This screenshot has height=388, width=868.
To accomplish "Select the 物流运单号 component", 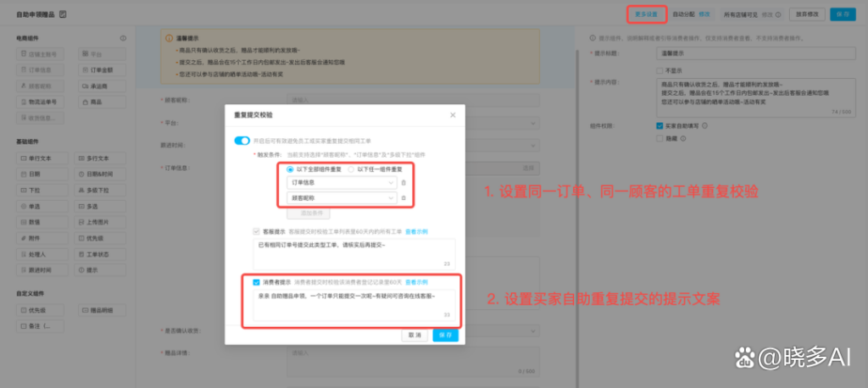I will tap(40, 103).
